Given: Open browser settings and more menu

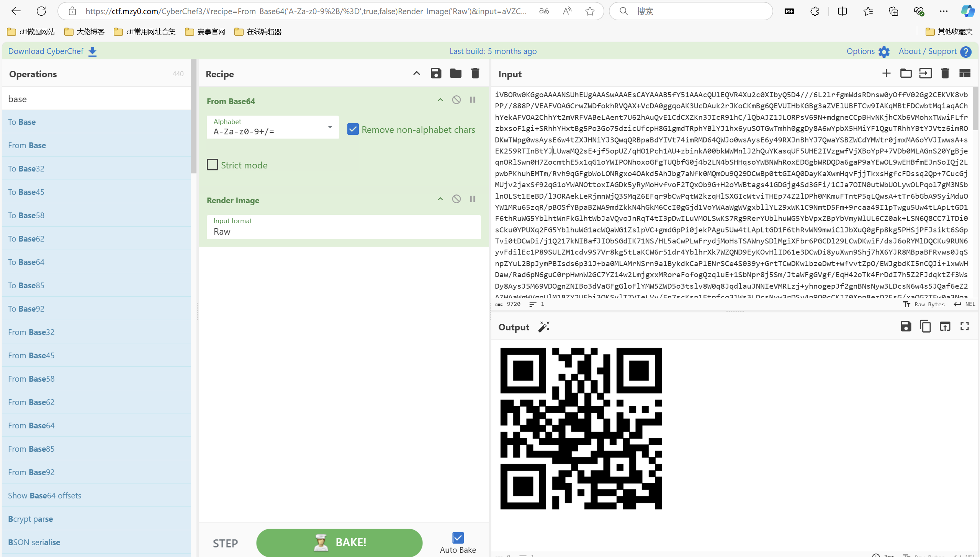Looking at the screenshot, I should click(944, 11).
